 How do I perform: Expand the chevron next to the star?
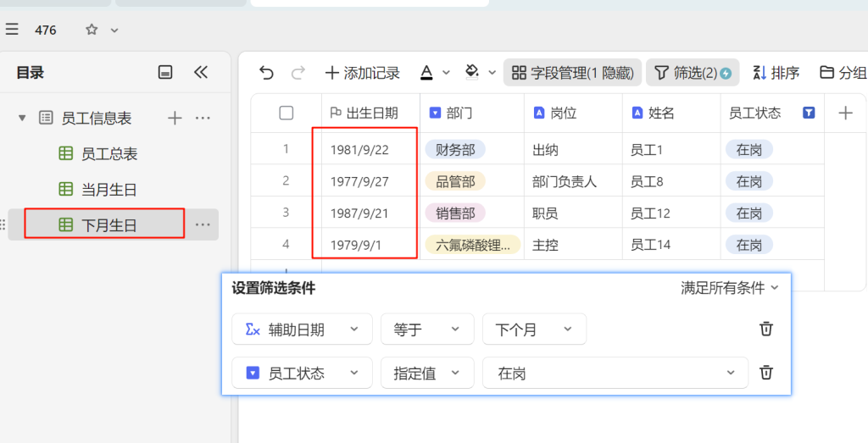[114, 30]
